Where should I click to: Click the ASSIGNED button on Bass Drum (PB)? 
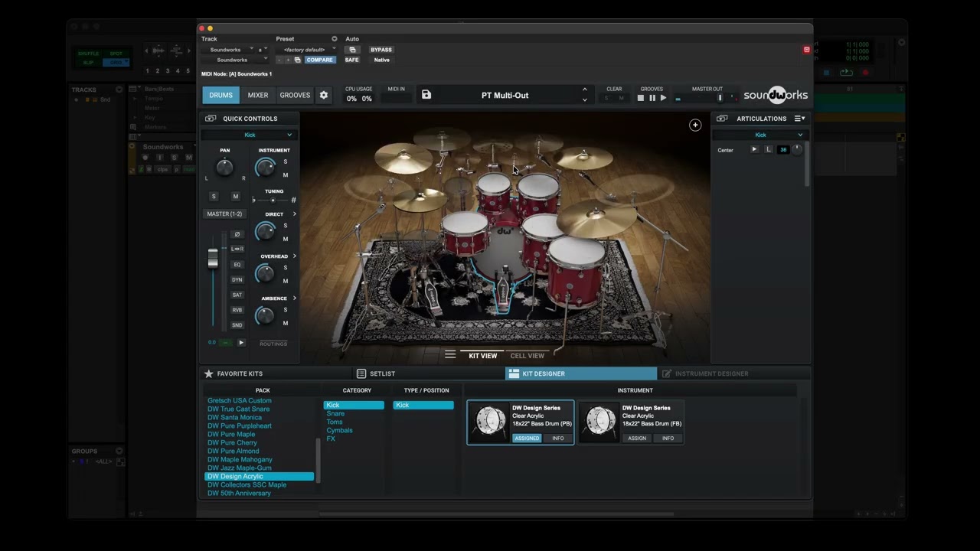point(527,439)
